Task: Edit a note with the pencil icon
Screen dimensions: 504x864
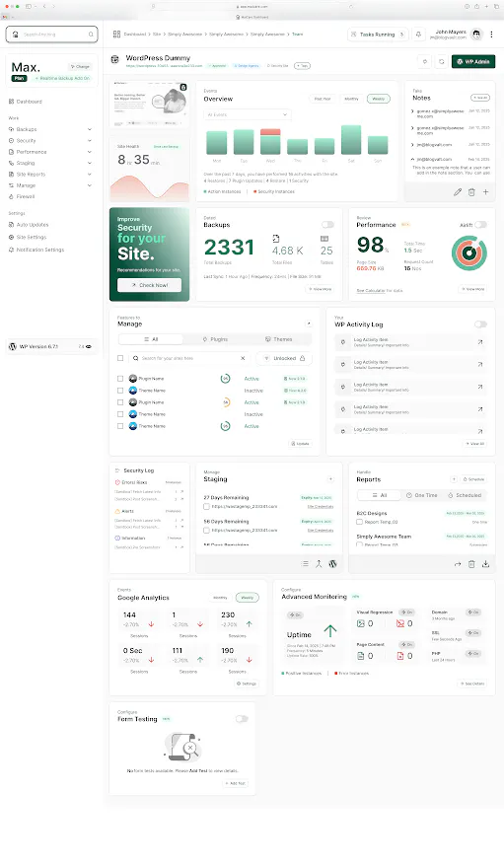Action: click(458, 192)
